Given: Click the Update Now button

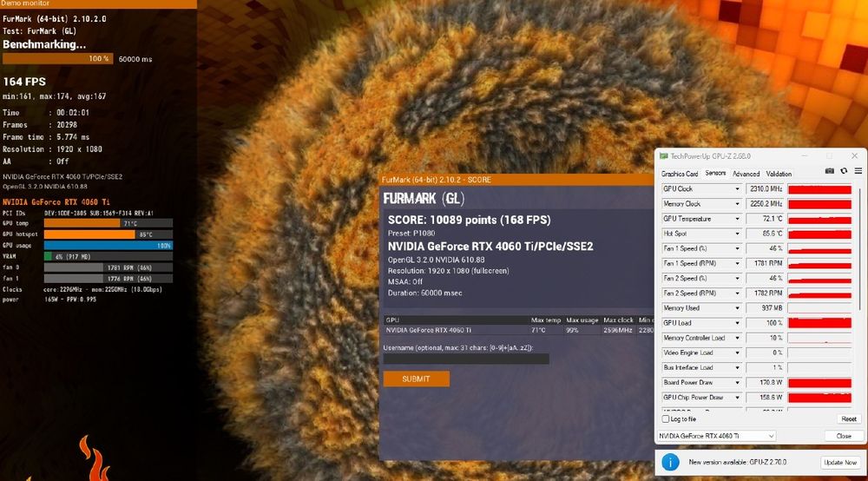Looking at the screenshot, I should click(x=839, y=462).
